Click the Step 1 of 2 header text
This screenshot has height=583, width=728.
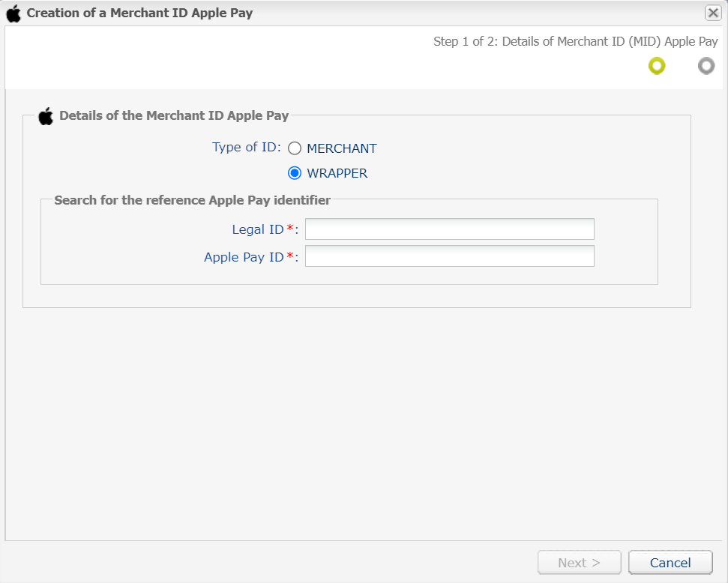coord(576,41)
